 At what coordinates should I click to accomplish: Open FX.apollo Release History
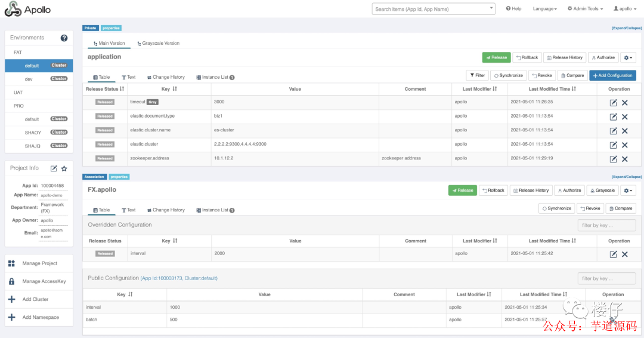531,190
